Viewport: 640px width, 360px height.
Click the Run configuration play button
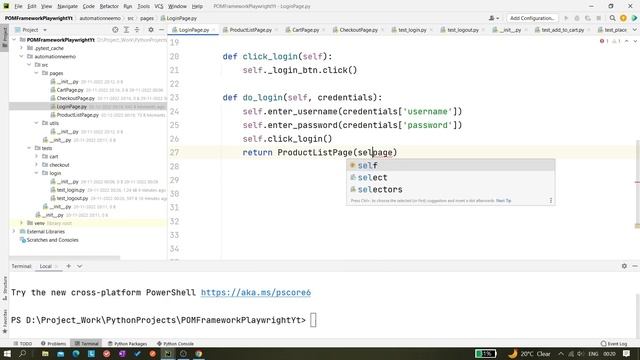tap(566, 18)
